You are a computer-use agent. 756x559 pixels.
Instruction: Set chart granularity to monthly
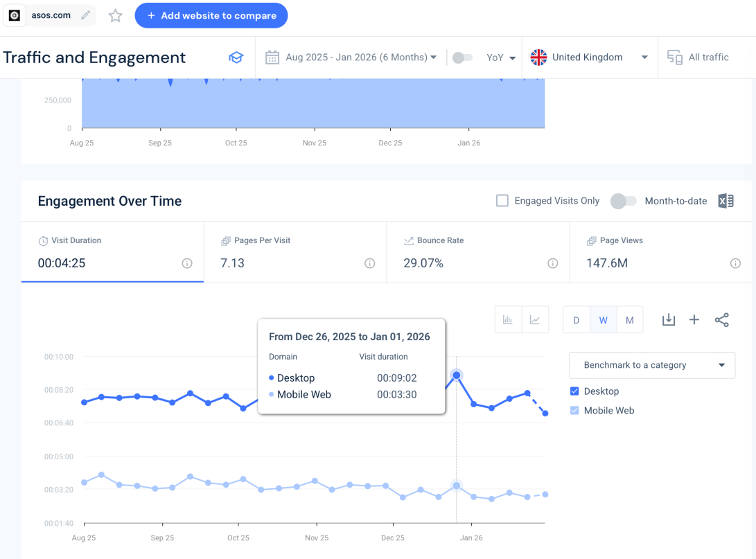pyautogui.click(x=629, y=320)
